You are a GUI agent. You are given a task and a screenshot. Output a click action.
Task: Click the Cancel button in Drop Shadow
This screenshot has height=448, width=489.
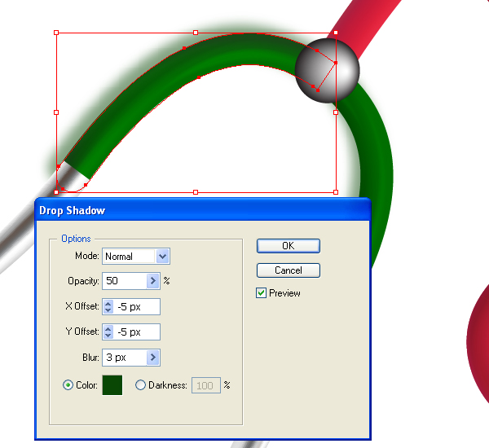click(x=289, y=270)
